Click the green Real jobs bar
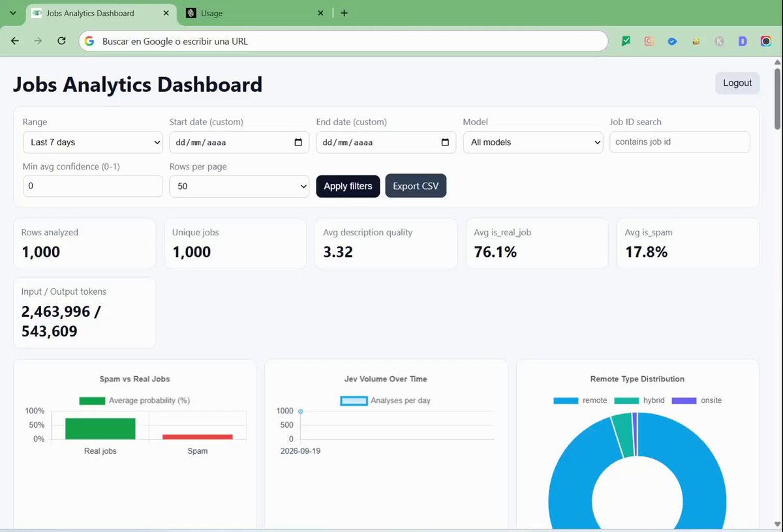 coord(100,428)
